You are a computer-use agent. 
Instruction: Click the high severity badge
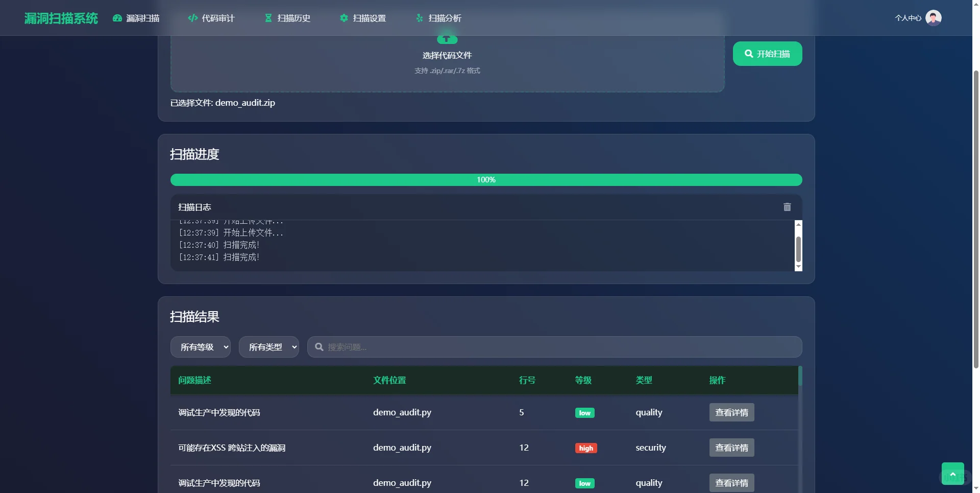tap(586, 448)
